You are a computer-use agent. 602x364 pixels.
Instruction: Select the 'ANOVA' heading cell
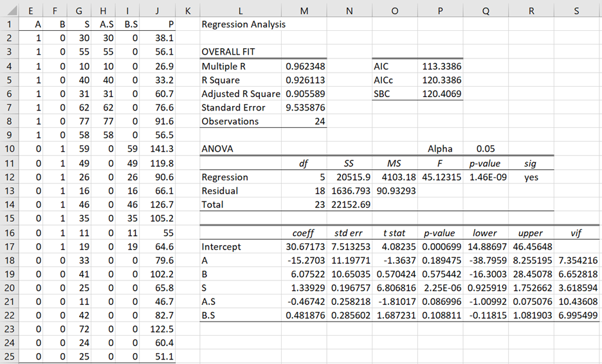point(241,149)
